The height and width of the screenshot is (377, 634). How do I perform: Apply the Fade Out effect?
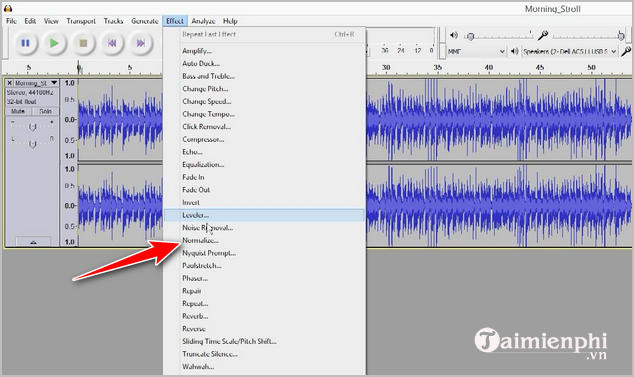point(264,190)
